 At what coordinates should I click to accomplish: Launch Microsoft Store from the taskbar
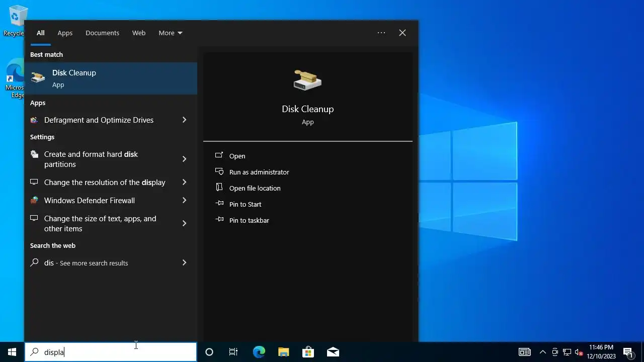tap(308, 352)
